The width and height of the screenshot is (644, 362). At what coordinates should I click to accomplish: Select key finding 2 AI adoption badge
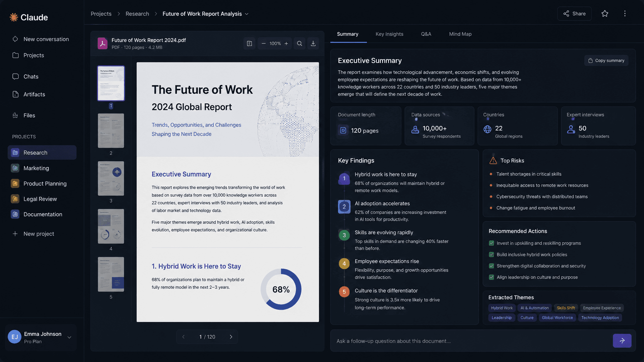point(344,207)
